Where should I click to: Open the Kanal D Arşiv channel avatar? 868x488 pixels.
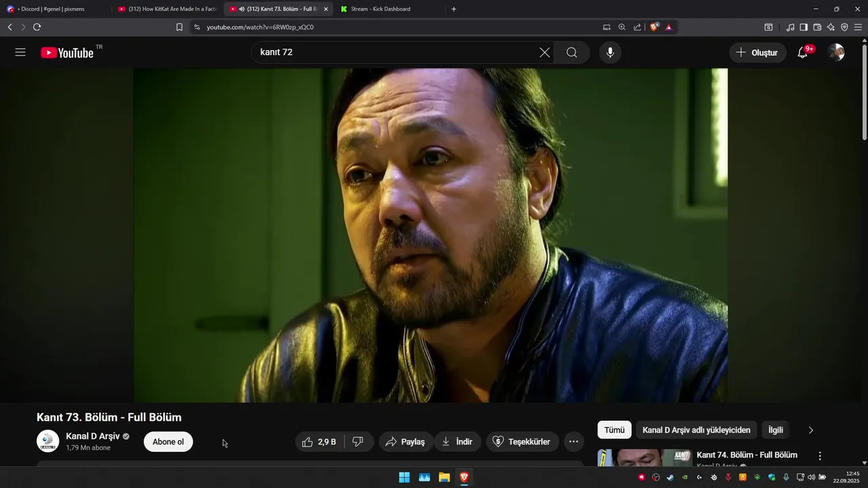[47, 441]
